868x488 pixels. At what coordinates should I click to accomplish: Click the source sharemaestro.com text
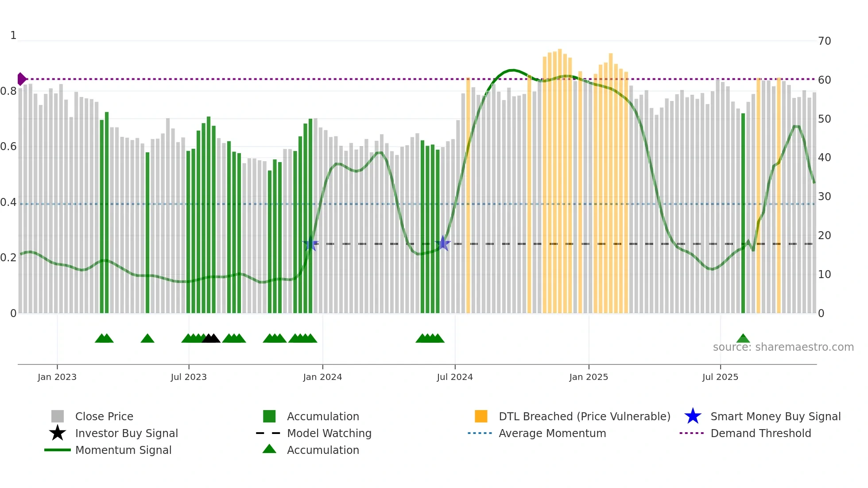click(x=783, y=347)
